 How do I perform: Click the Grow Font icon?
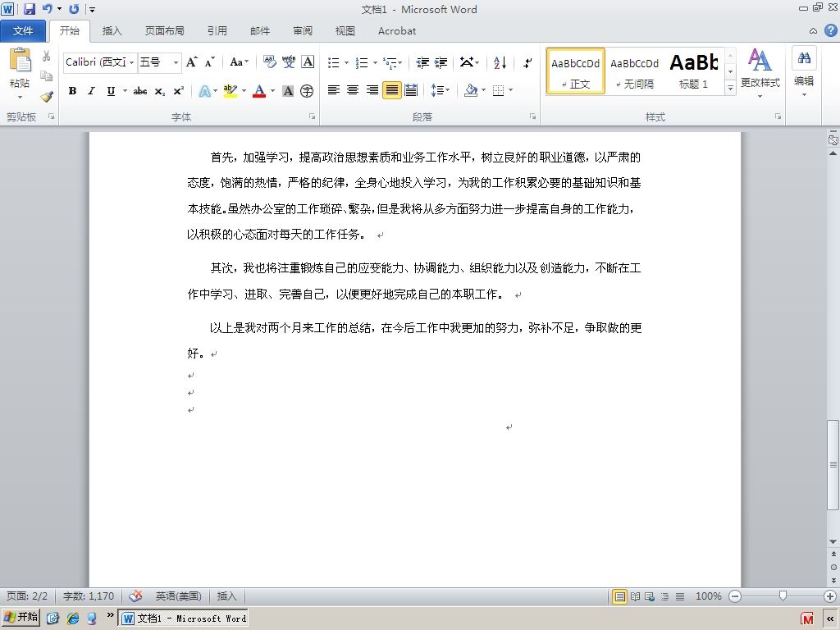pyautogui.click(x=191, y=62)
